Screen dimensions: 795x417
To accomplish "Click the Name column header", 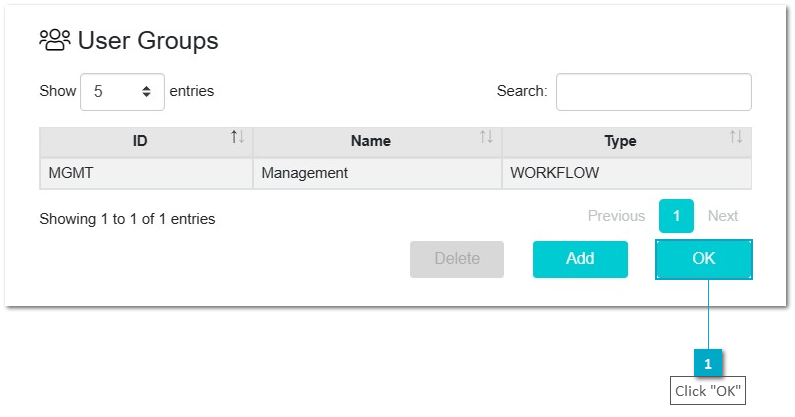I will pyautogui.click(x=377, y=142).
